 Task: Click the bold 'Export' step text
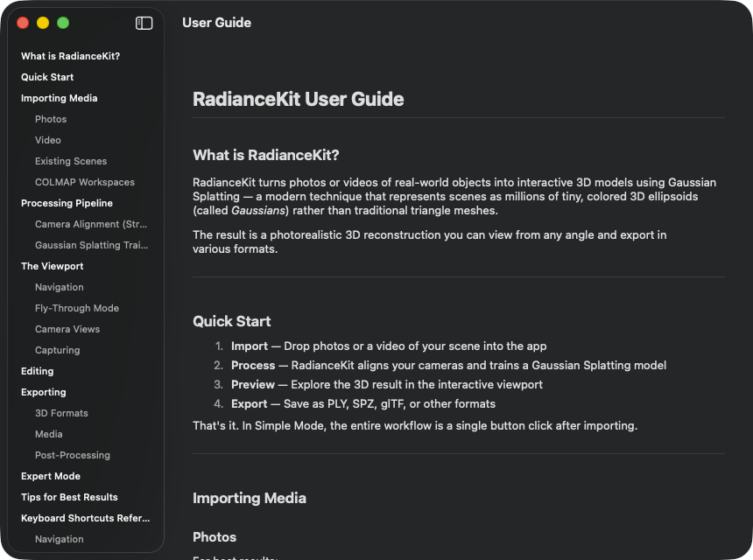pos(249,403)
